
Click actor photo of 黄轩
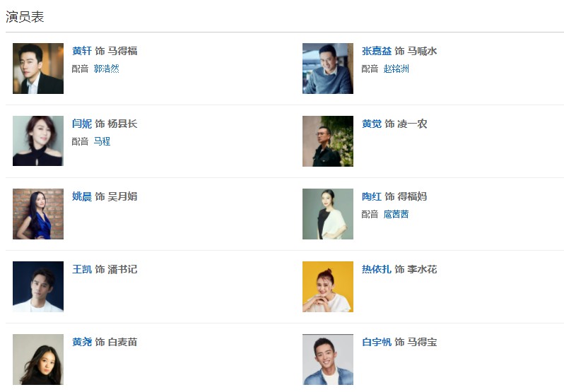[38, 69]
